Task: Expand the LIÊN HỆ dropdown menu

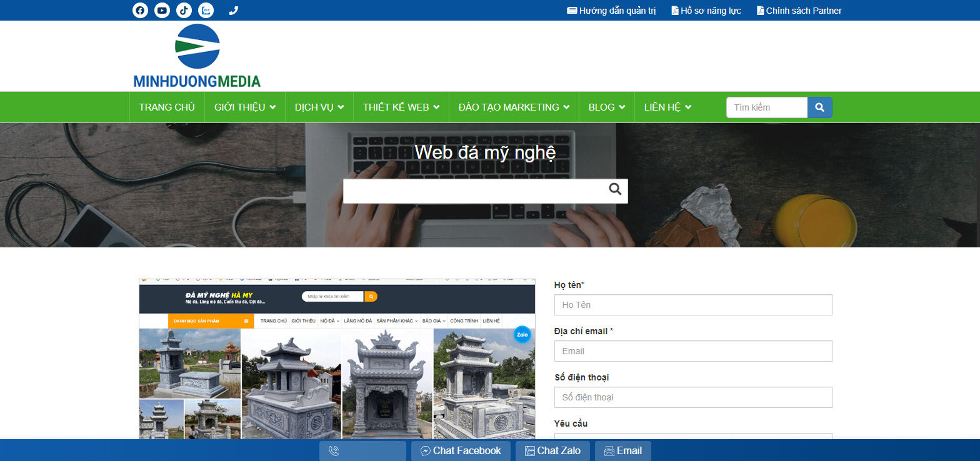Action: pyautogui.click(x=667, y=107)
